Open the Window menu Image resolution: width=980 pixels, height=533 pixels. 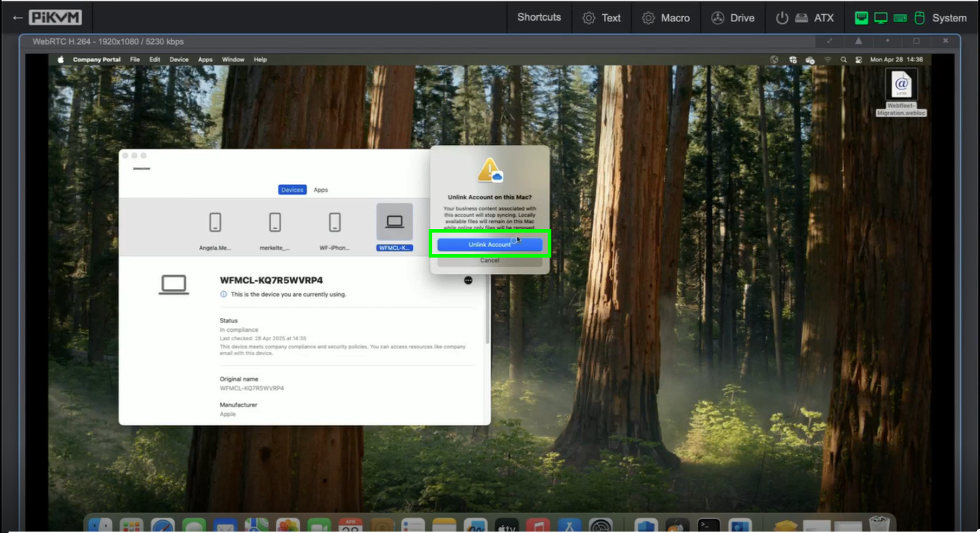233,60
